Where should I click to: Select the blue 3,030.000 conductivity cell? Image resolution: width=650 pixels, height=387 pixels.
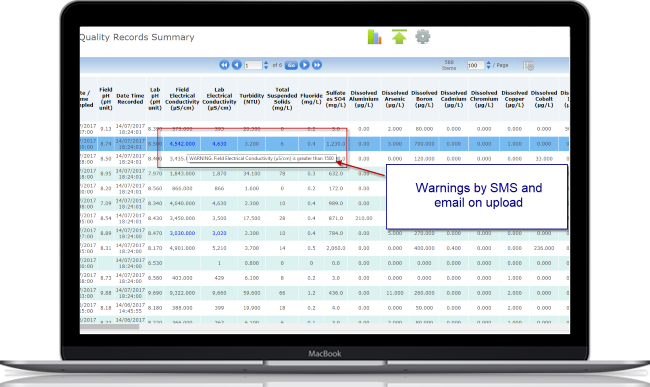(182, 233)
